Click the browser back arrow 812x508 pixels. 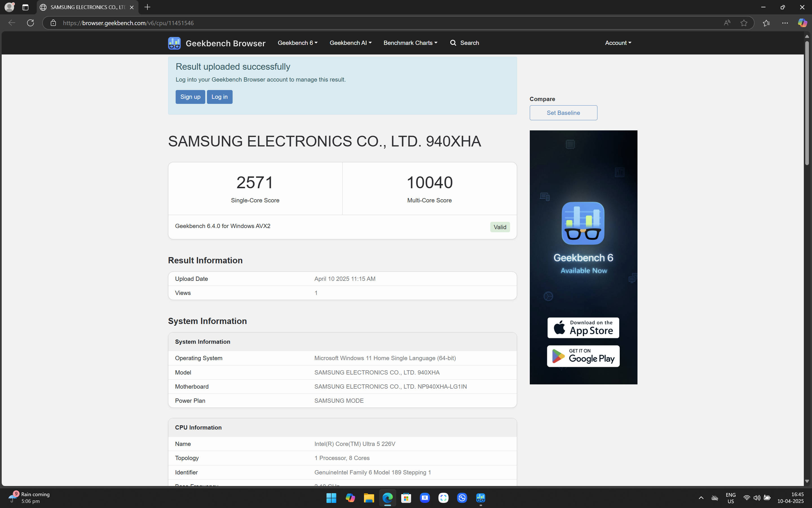pyautogui.click(x=12, y=23)
